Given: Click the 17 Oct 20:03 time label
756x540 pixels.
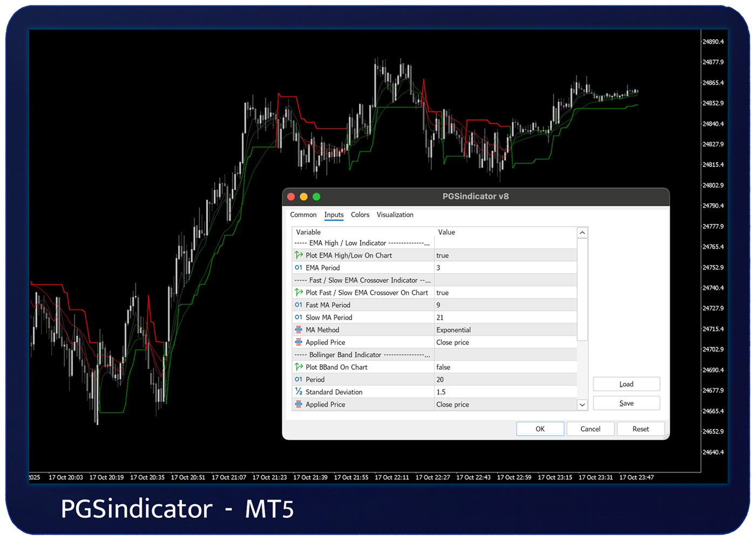Looking at the screenshot, I should pyautogui.click(x=66, y=477).
